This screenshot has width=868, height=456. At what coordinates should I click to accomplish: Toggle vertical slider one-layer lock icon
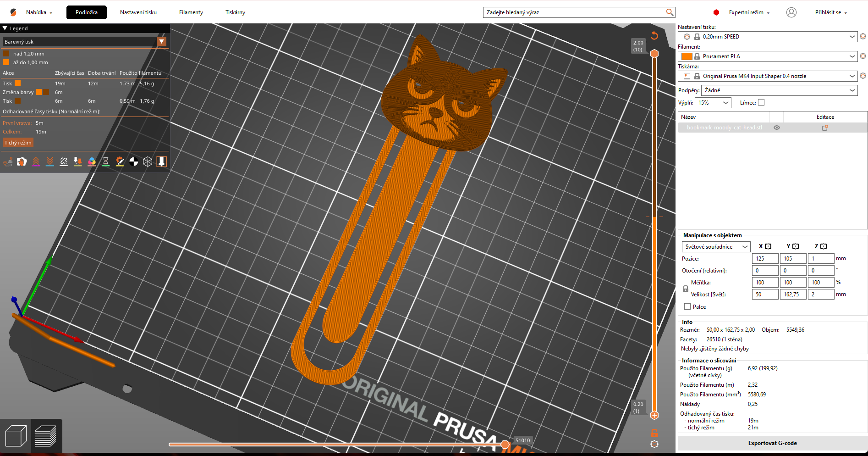tap(654, 433)
